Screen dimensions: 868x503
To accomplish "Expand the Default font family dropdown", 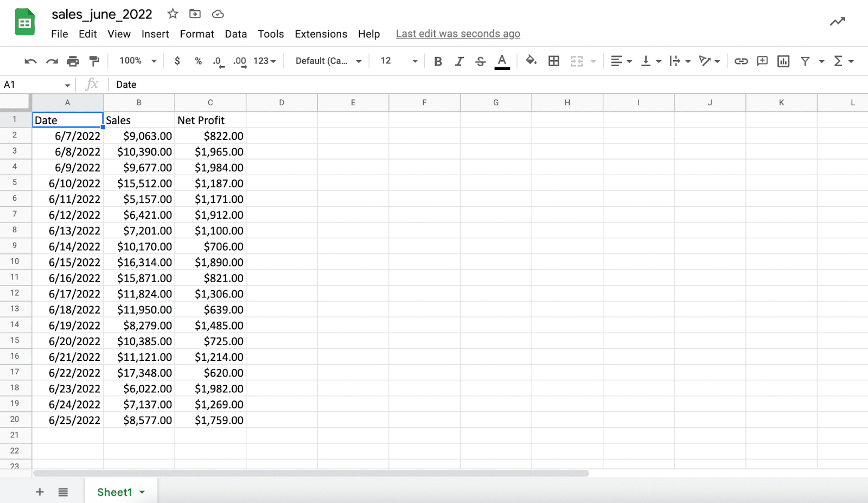I will pyautogui.click(x=328, y=61).
